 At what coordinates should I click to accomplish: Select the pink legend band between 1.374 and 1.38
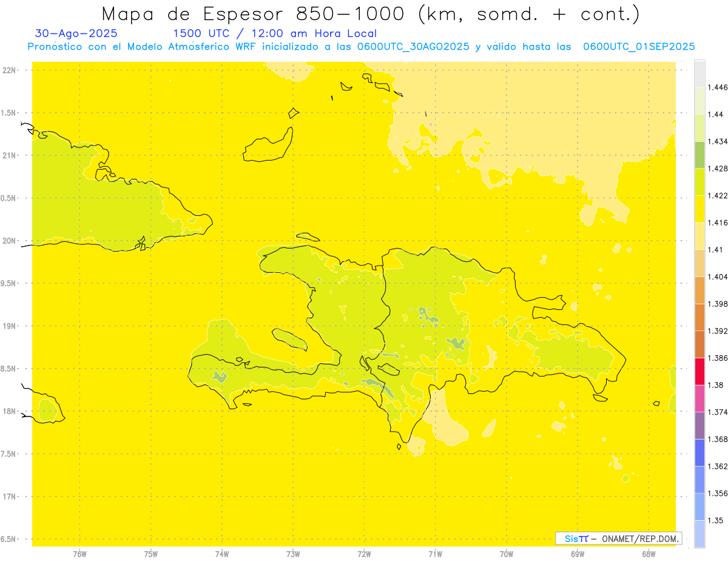(699, 398)
